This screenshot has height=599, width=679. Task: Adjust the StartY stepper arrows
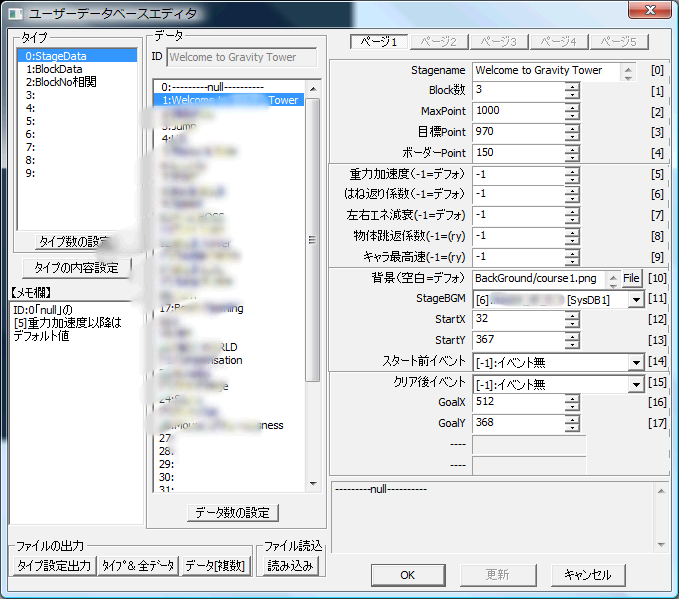tap(572, 340)
